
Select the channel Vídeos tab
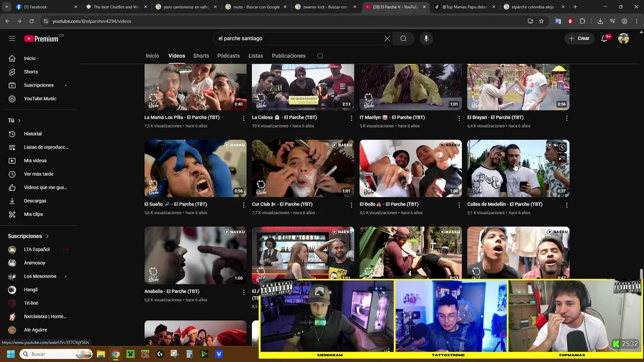[177, 56]
